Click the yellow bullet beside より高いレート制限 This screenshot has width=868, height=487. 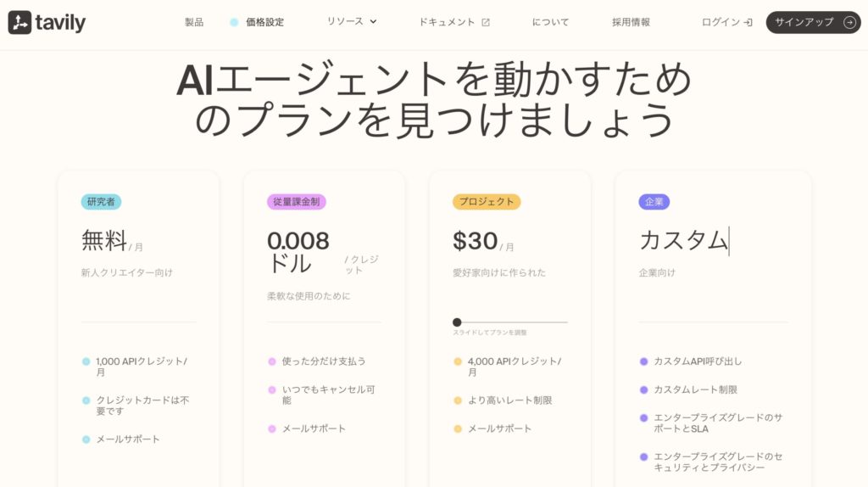[458, 400]
